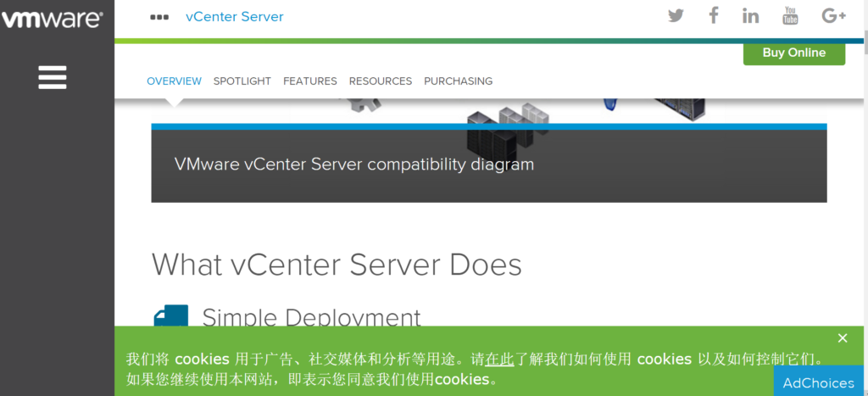Open VMware's LinkedIn page
Image resolution: width=868 pixels, height=396 pixels.
tap(750, 15)
